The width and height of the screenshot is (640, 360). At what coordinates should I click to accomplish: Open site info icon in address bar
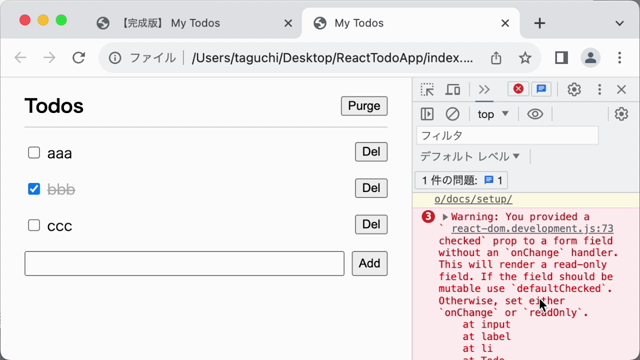pos(115,58)
